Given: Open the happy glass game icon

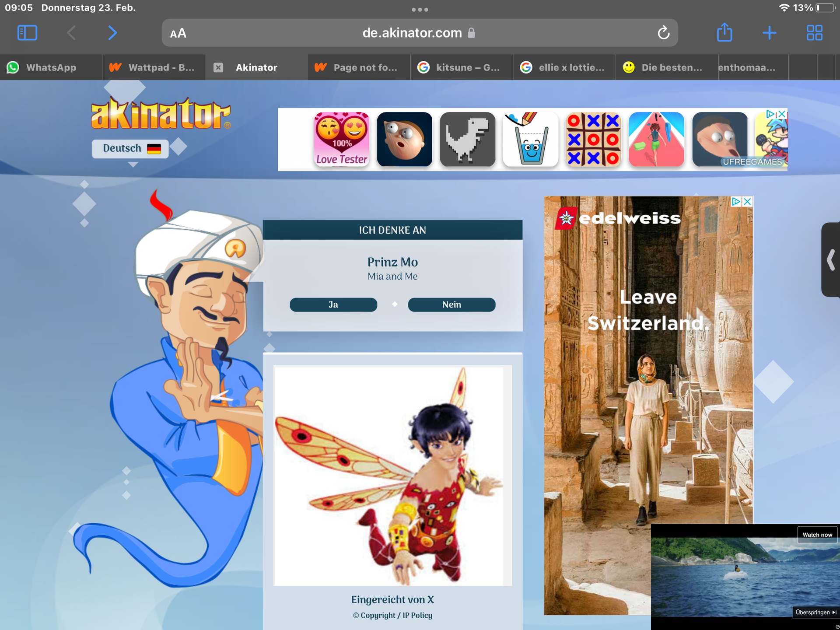Looking at the screenshot, I should coord(530,139).
